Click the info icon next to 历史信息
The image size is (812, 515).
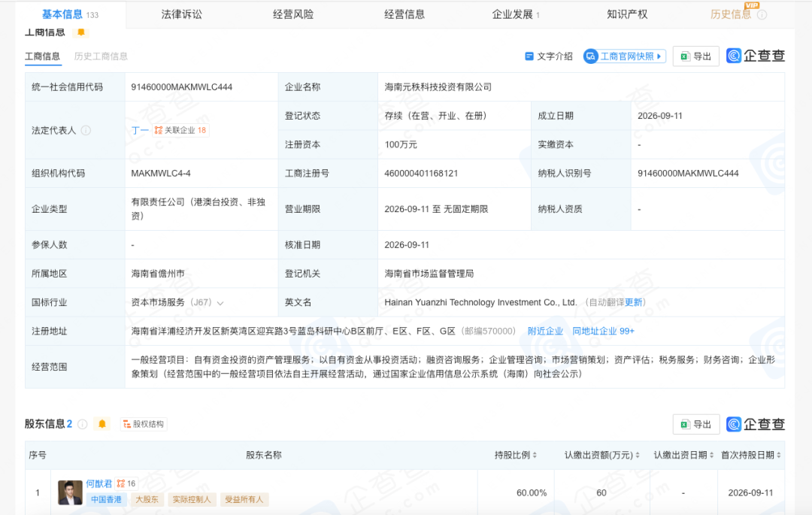click(x=762, y=15)
